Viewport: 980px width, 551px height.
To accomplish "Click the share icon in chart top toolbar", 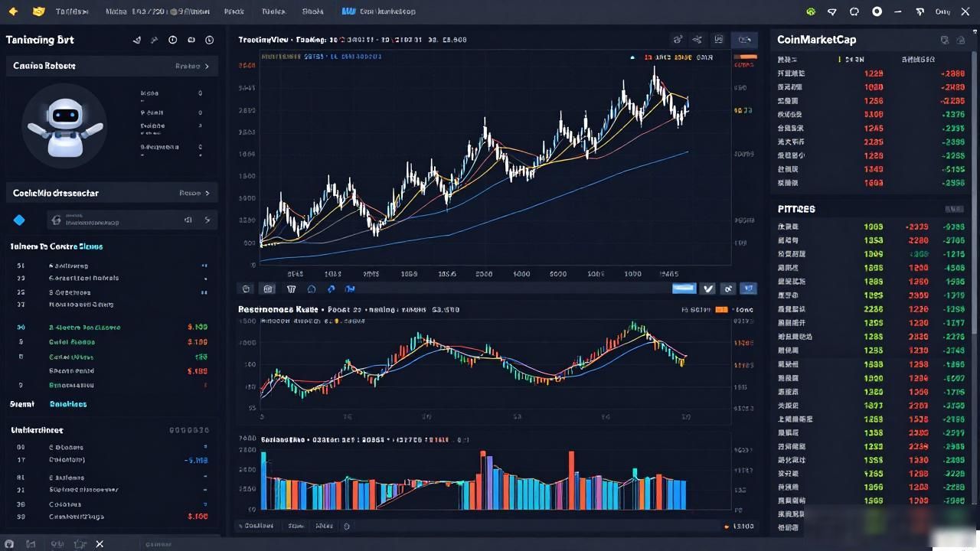I will [x=697, y=40].
